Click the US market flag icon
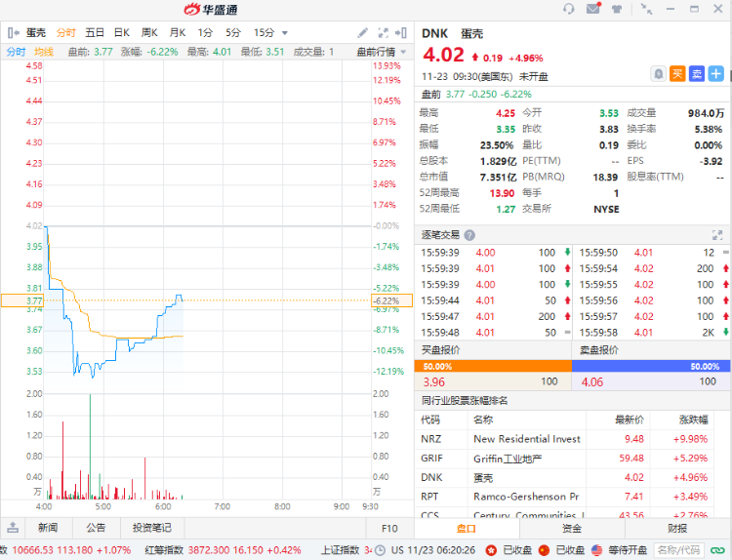This screenshot has width=732, height=560. coord(596,550)
